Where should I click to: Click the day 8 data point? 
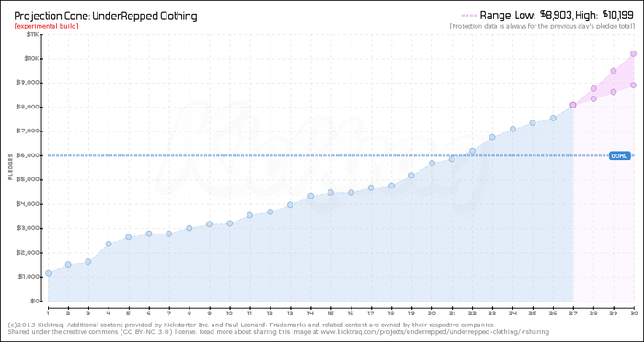[190, 228]
